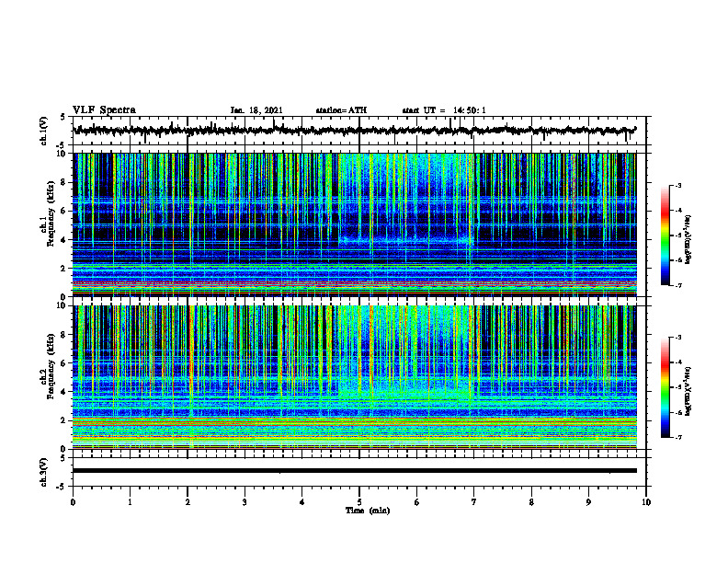
Task: Click the "Time (min)" axis label
Action: [x=368, y=511]
